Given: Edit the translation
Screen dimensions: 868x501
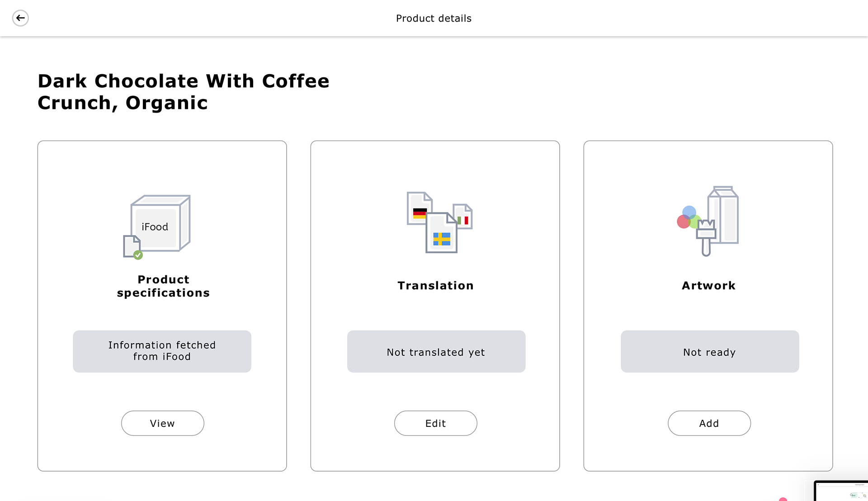Looking at the screenshot, I should pos(435,423).
